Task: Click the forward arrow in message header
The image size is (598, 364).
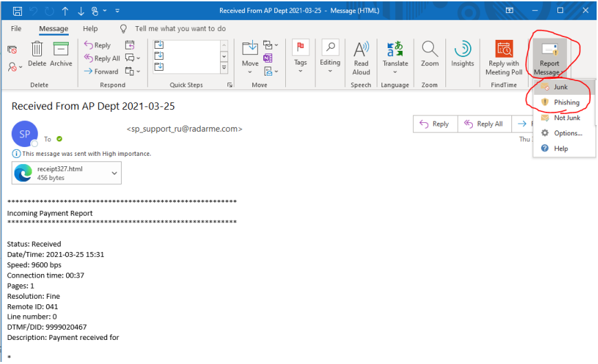Action: pos(522,124)
